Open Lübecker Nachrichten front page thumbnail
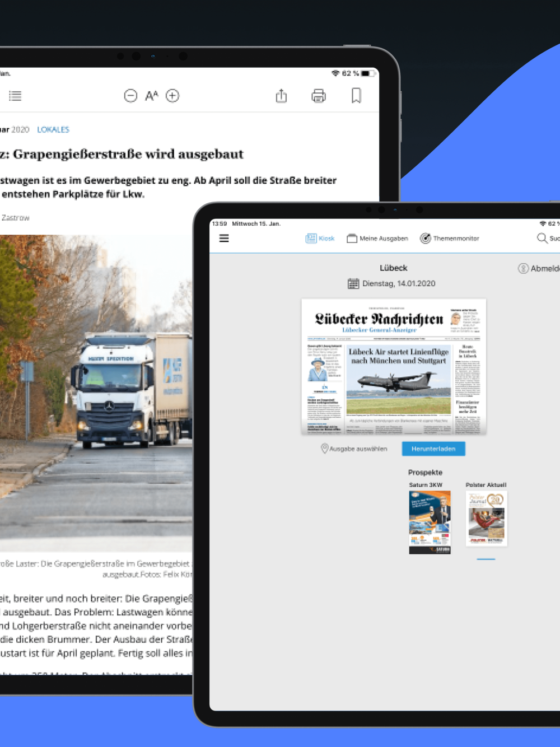The image size is (560, 747). (x=394, y=367)
